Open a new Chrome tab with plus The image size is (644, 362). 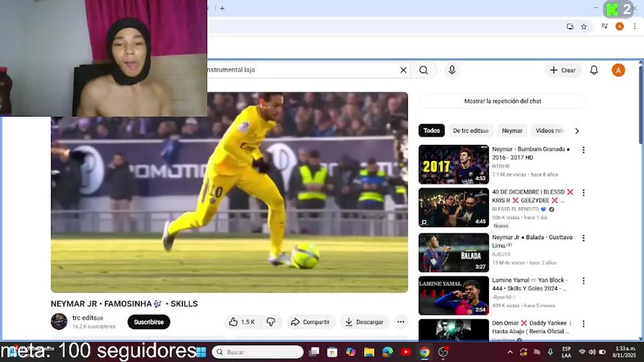point(222,9)
